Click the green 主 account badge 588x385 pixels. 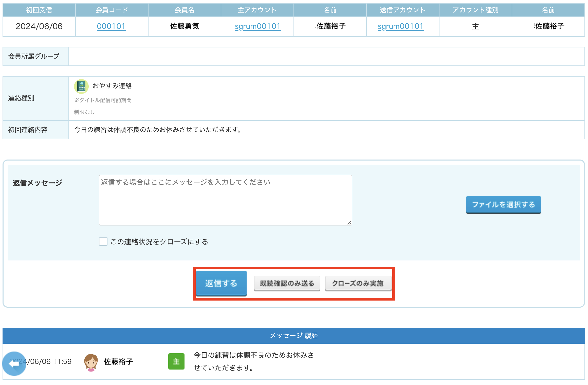pos(176,361)
